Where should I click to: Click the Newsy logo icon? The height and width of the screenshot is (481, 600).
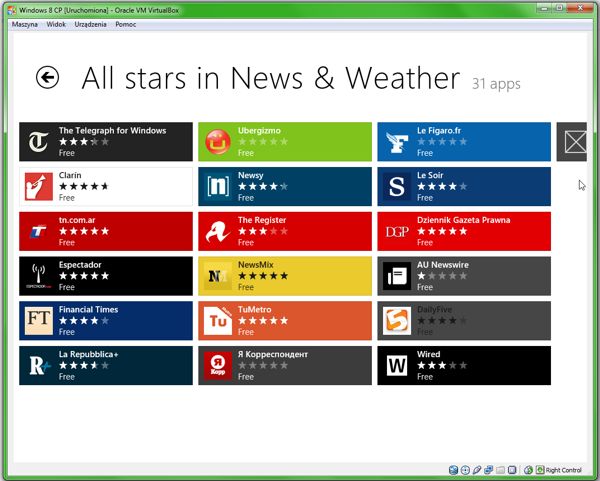[217, 187]
